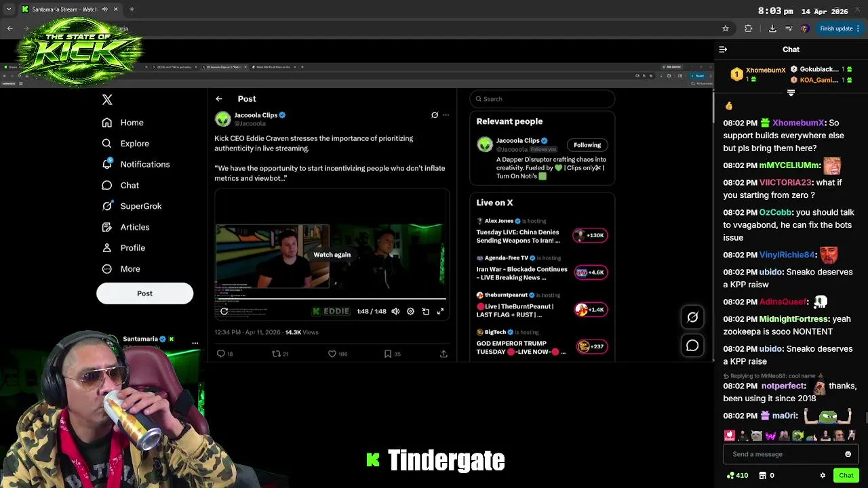Click the 410 channel points balance
The image size is (868, 488).
[737, 476]
